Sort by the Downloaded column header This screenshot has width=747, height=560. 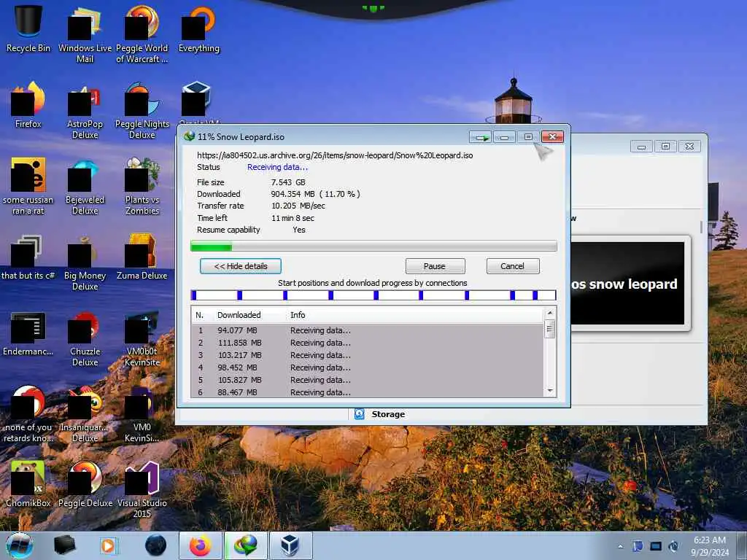point(239,315)
